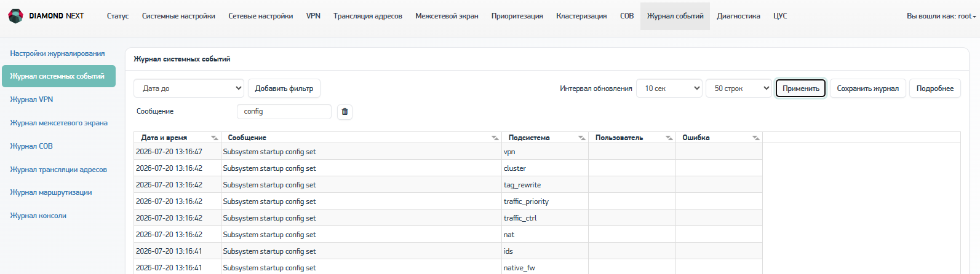Sort by Ошибка column arrows
Viewport: 980px width, 274px height.
coord(756,138)
